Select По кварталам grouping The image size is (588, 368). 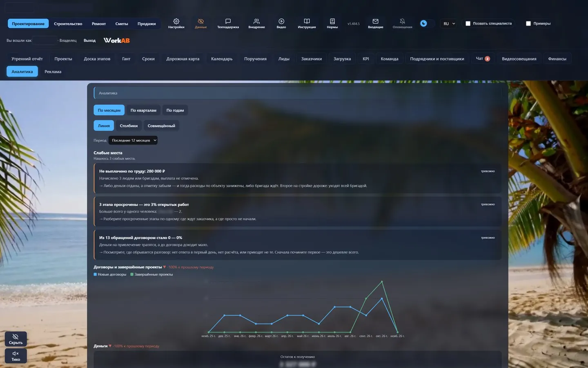point(143,110)
